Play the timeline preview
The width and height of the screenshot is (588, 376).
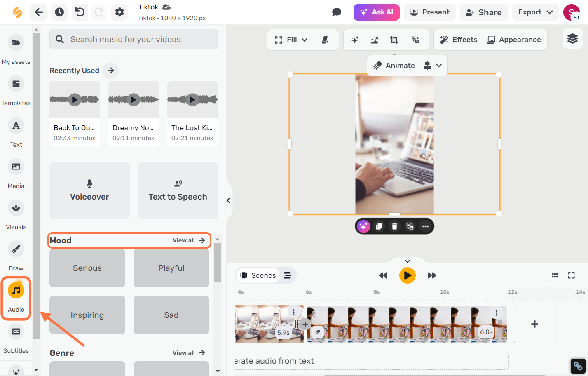pos(408,275)
